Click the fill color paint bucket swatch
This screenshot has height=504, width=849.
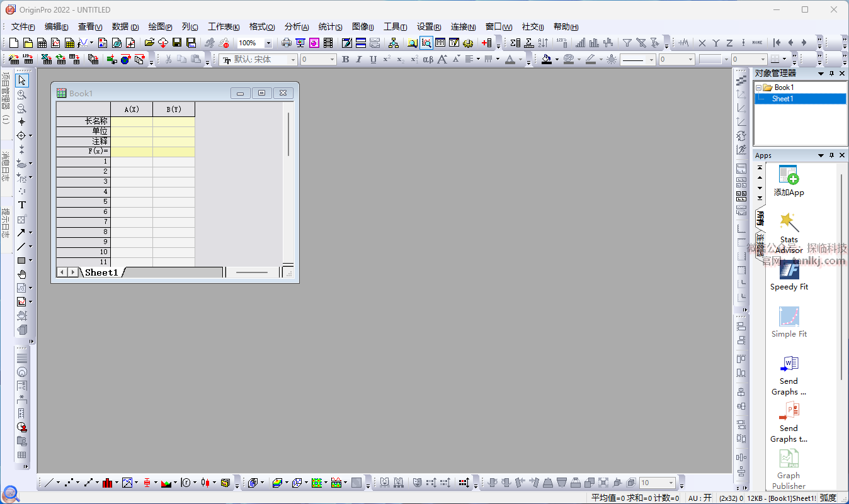point(546,59)
